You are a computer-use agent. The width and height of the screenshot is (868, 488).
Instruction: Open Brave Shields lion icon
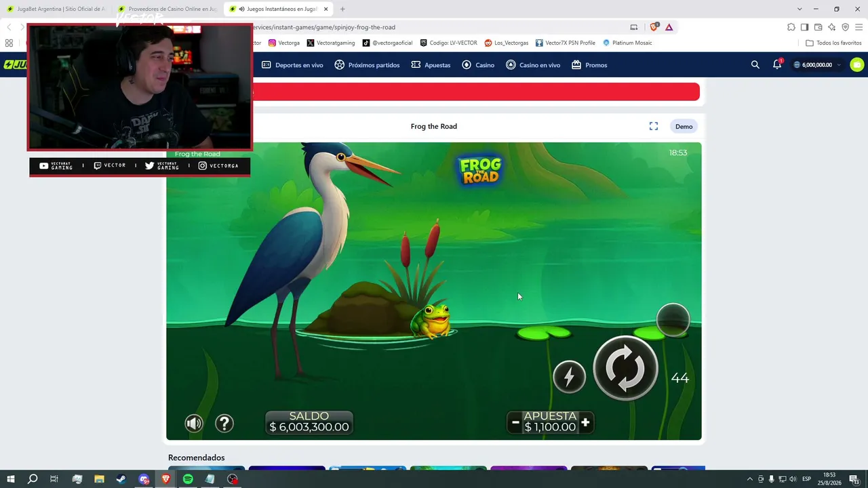(x=654, y=27)
